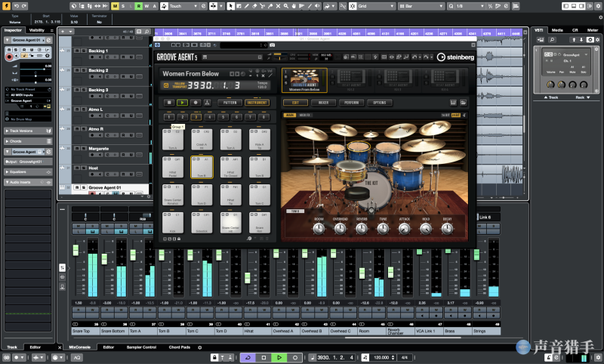Image resolution: width=604 pixels, height=364 pixels.
Task: Select the Zoom magnifier tool
Action: (x=286, y=6)
